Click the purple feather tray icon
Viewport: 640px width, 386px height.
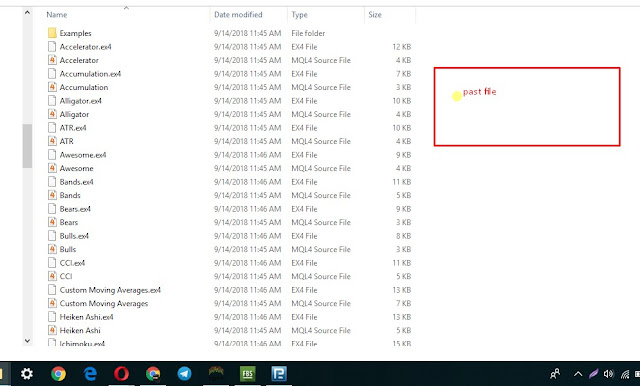[593, 373]
